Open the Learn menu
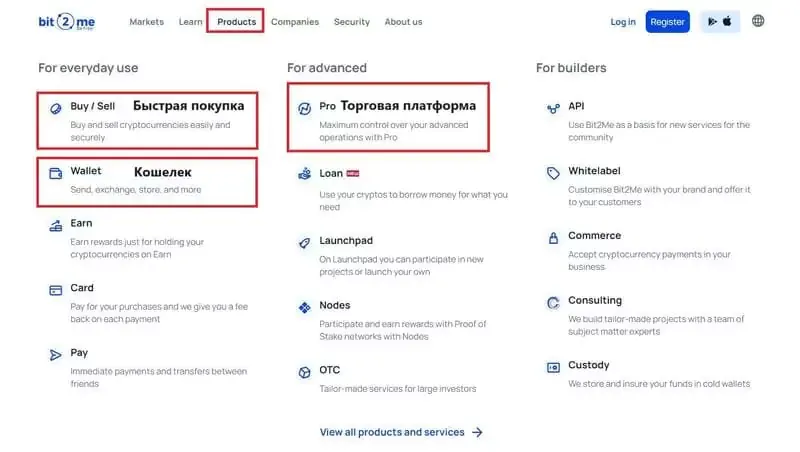800x452 pixels. click(190, 22)
